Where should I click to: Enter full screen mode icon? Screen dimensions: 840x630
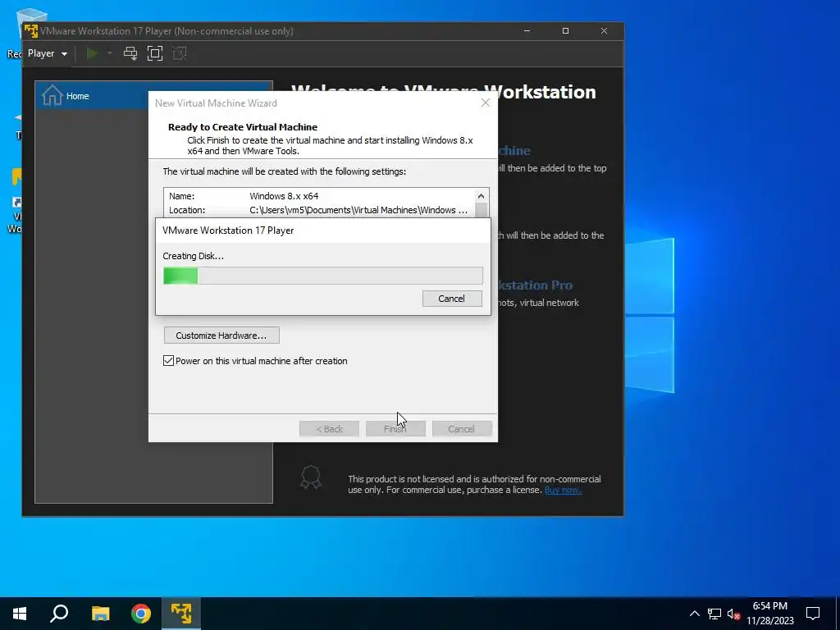point(155,53)
